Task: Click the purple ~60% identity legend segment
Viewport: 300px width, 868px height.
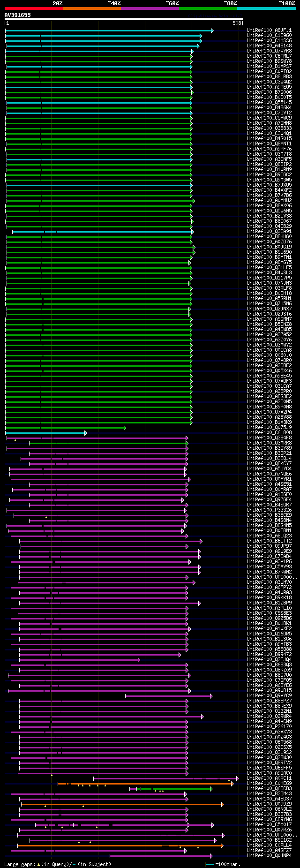Action: click(150, 8)
